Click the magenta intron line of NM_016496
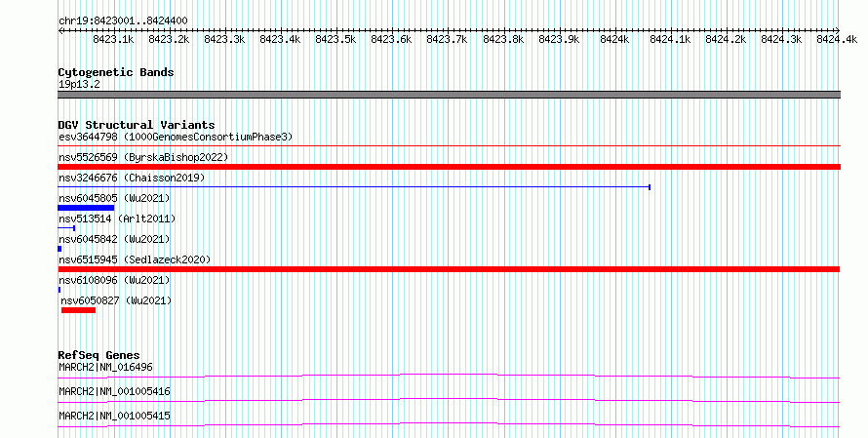 click(449, 376)
